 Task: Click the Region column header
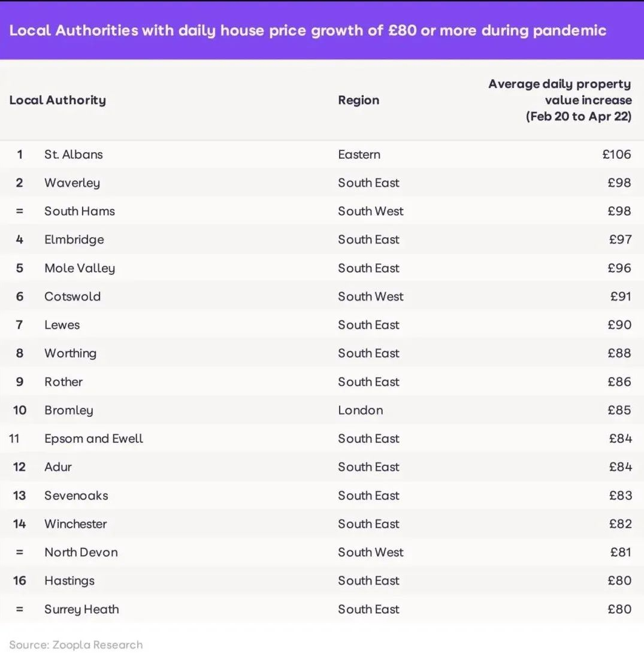pos(358,100)
